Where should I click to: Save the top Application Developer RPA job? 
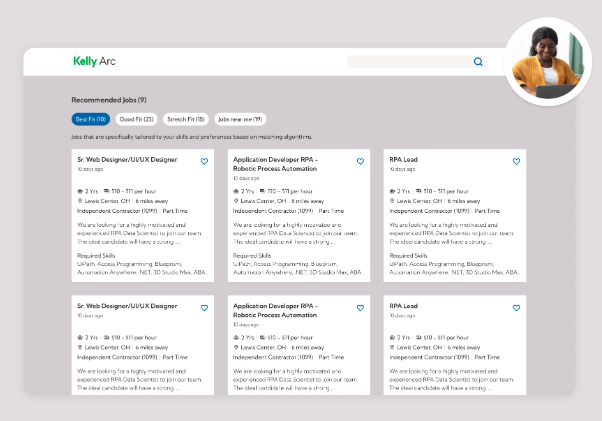click(360, 161)
